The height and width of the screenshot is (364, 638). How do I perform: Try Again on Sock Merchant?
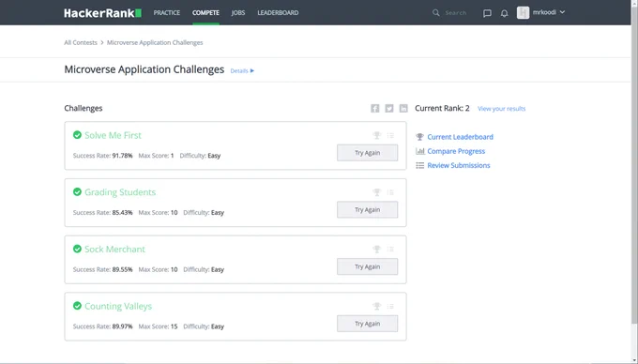368,266
